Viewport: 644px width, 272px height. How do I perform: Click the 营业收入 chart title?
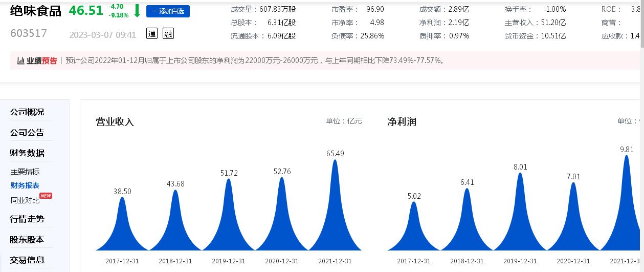(x=115, y=122)
